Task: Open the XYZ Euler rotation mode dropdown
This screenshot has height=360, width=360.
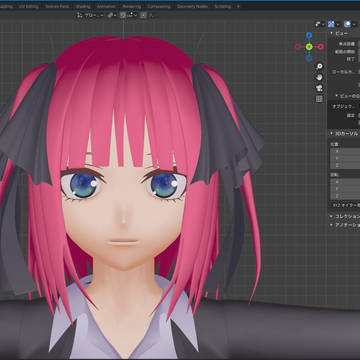Action: (x=345, y=206)
